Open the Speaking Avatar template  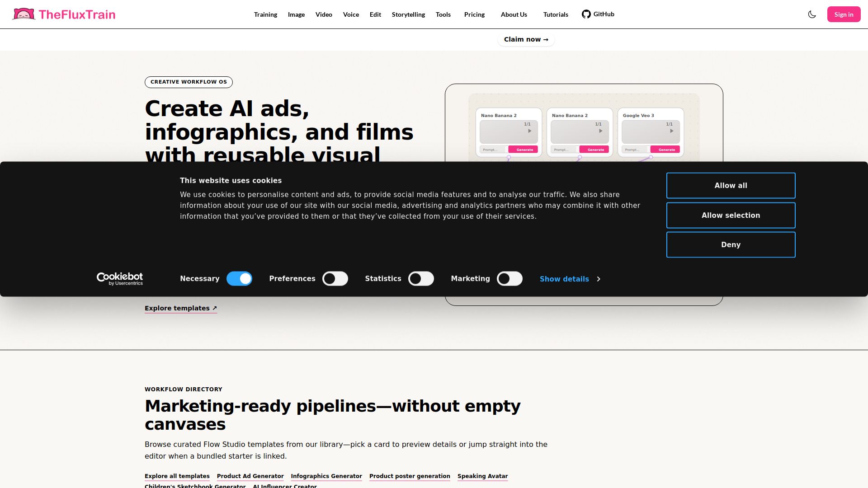click(482, 476)
